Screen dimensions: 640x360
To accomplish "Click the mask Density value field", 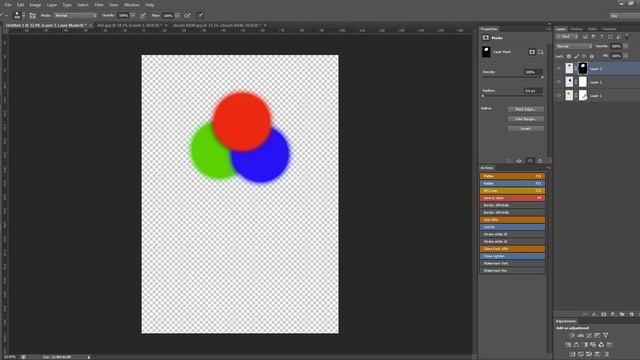I will 533,72.
